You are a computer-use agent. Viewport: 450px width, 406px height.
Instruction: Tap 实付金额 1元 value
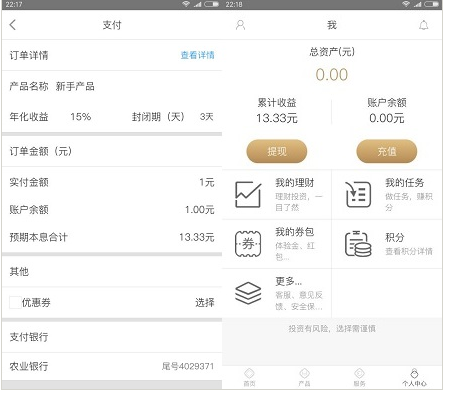[x=207, y=182]
